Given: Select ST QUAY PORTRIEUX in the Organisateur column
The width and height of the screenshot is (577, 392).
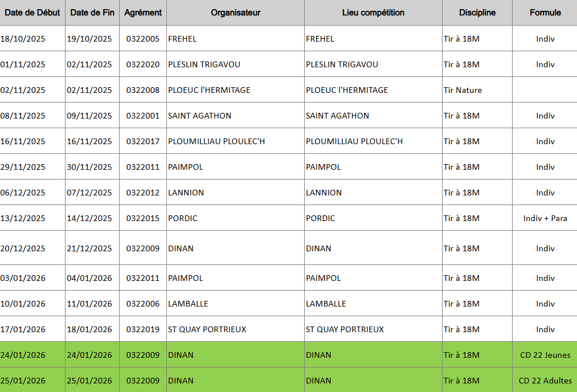Looking at the screenshot, I should pos(207,329).
